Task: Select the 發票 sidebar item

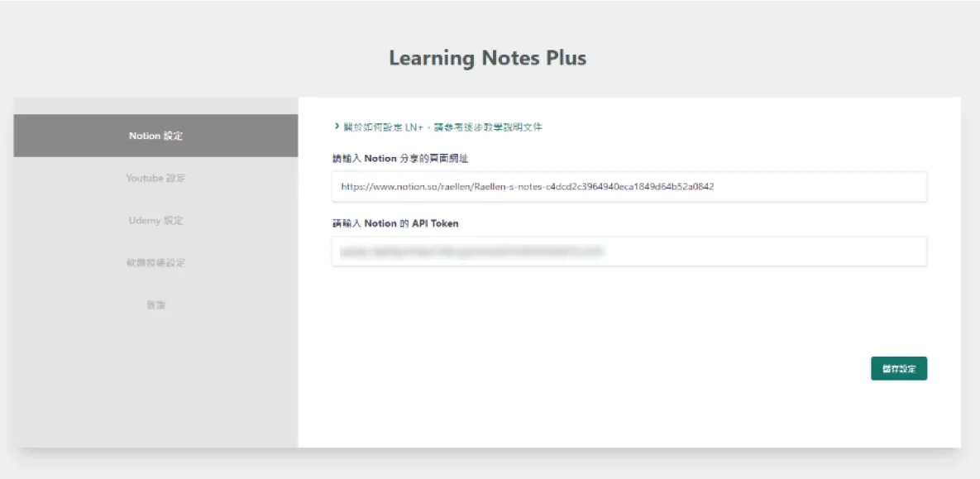Action: click(x=155, y=304)
